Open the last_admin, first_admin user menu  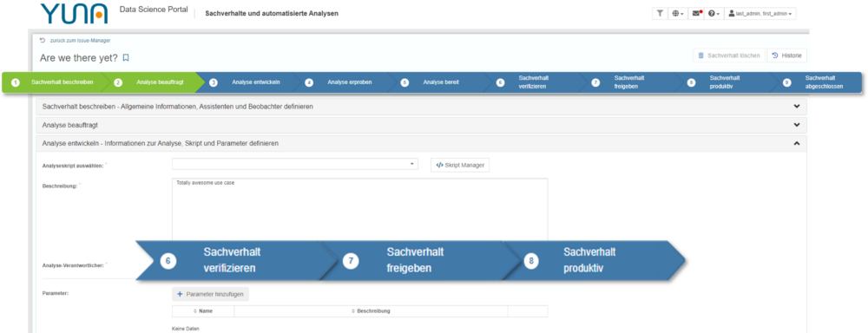coord(760,14)
